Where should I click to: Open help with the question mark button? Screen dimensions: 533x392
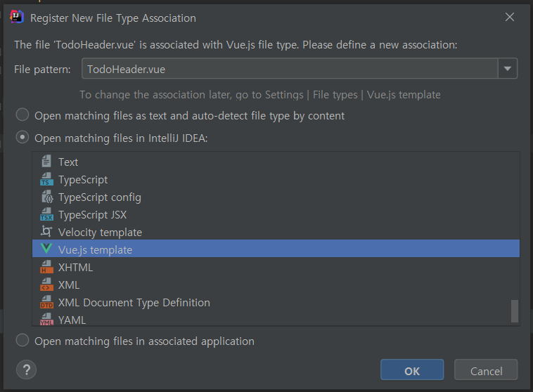pyautogui.click(x=26, y=370)
